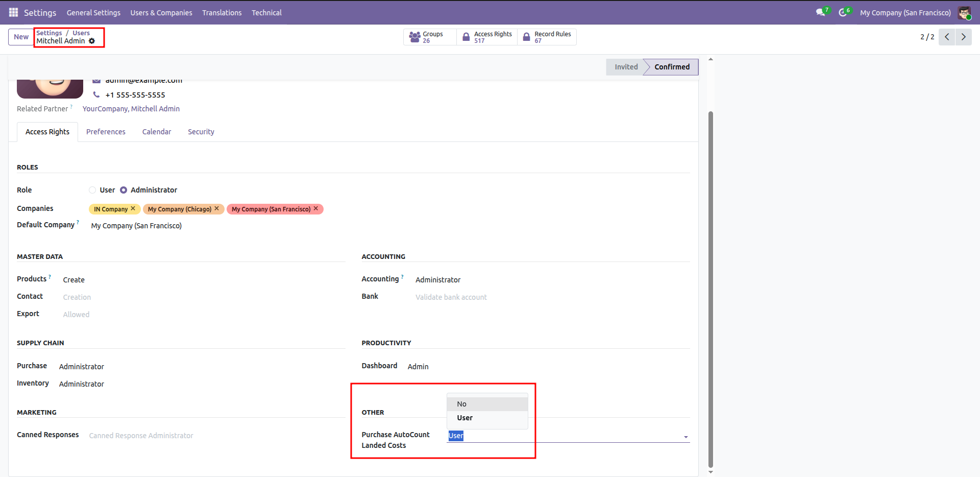Open the Technical menu
Screen dimensions: 980x477
(266, 13)
